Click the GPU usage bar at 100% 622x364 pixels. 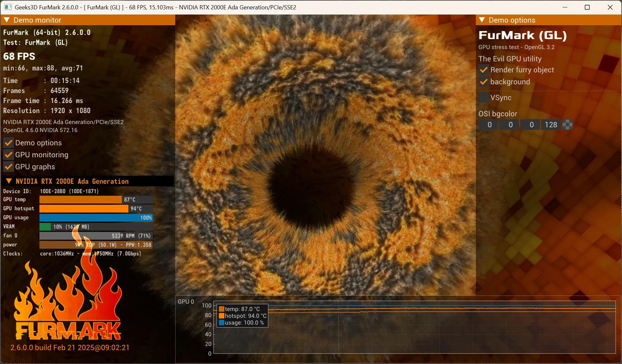(96, 218)
